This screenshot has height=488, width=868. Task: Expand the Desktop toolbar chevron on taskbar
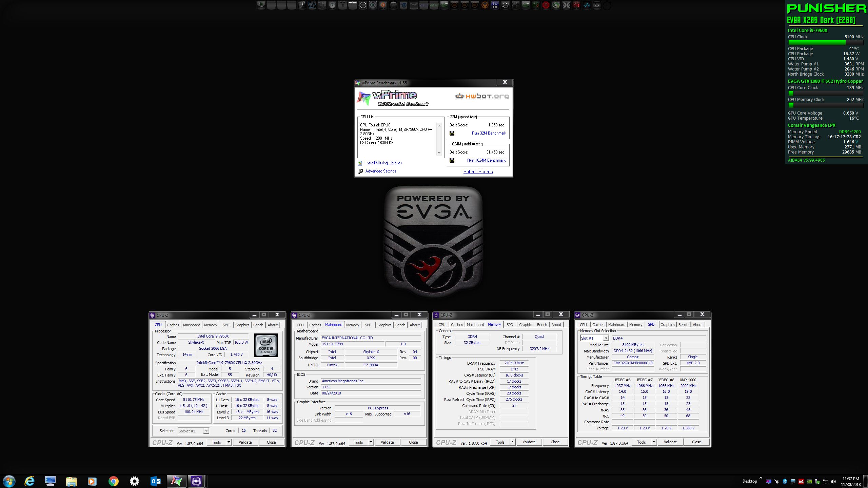pos(761,478)
